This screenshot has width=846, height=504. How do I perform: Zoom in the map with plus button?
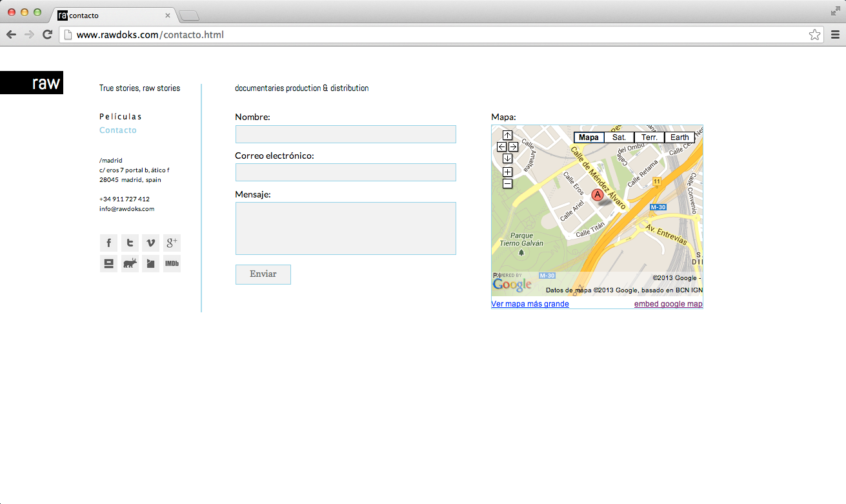(x=507, y=172)
